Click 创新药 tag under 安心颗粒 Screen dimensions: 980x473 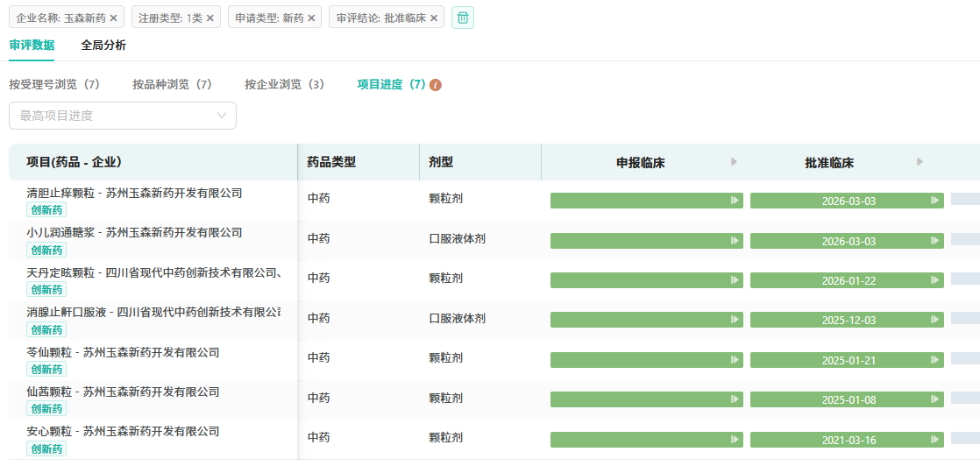click(46, 449)
